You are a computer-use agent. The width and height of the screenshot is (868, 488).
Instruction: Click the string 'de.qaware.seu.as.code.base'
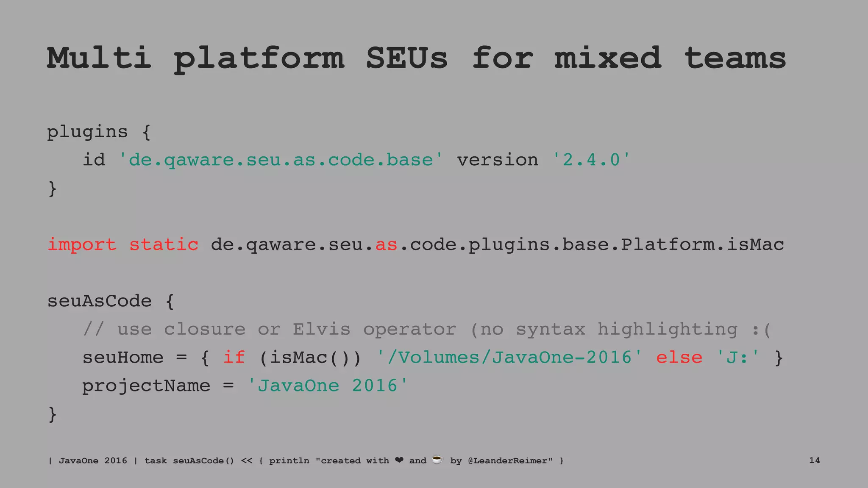[x=281, y=160]
